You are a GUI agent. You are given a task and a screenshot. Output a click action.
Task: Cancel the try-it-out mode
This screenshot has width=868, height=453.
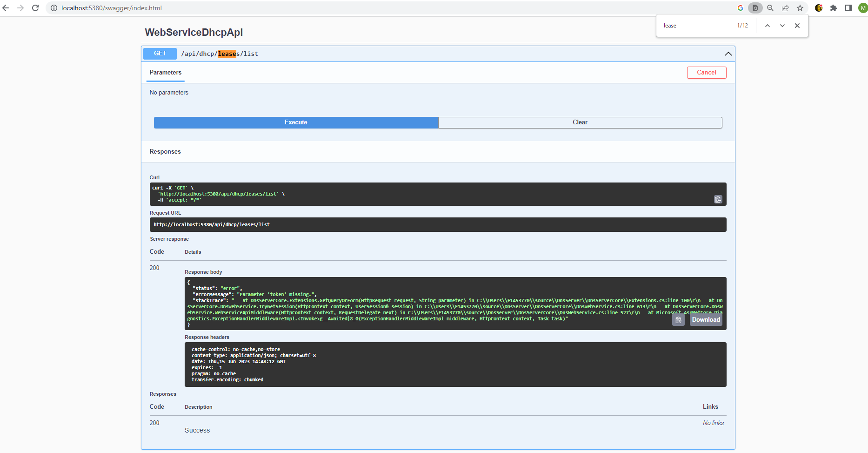tap(707, 73)
